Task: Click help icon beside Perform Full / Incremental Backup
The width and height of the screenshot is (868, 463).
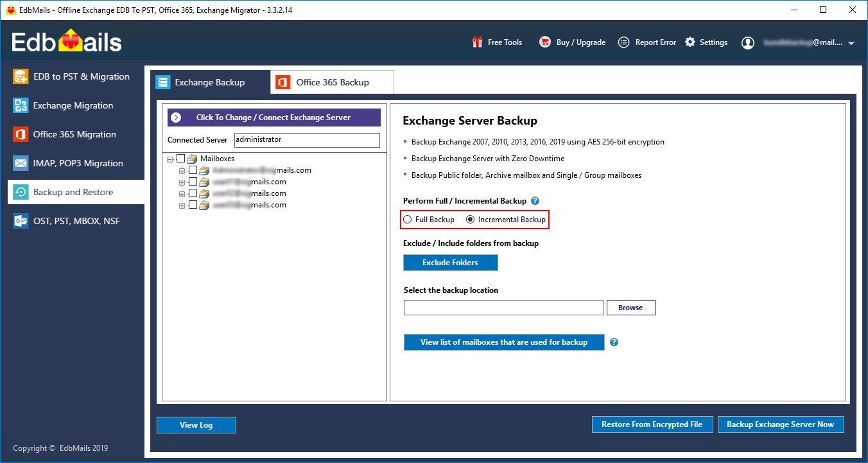Action: (535, 201)
